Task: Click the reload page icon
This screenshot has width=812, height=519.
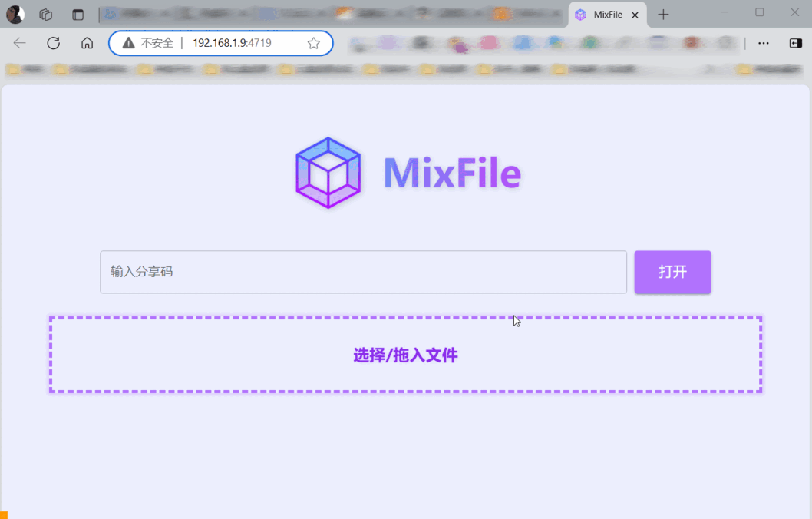Action: pos(53,43)
